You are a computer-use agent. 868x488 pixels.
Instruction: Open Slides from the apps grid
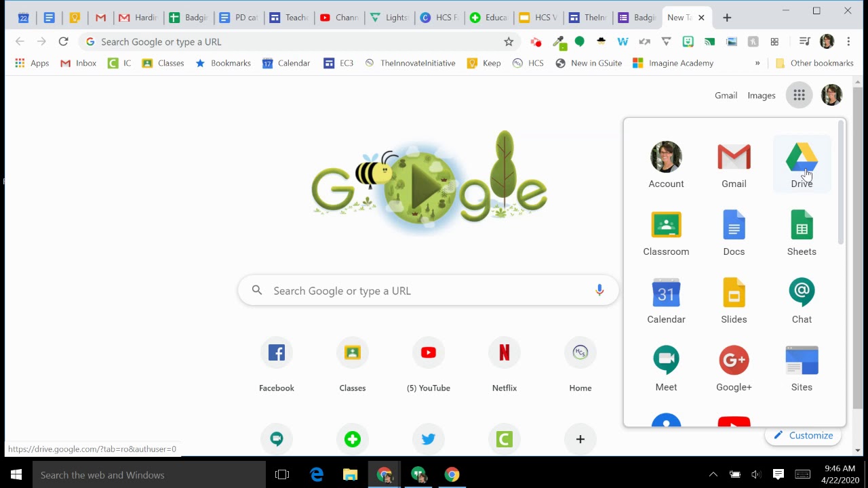(x=734, y=300)
